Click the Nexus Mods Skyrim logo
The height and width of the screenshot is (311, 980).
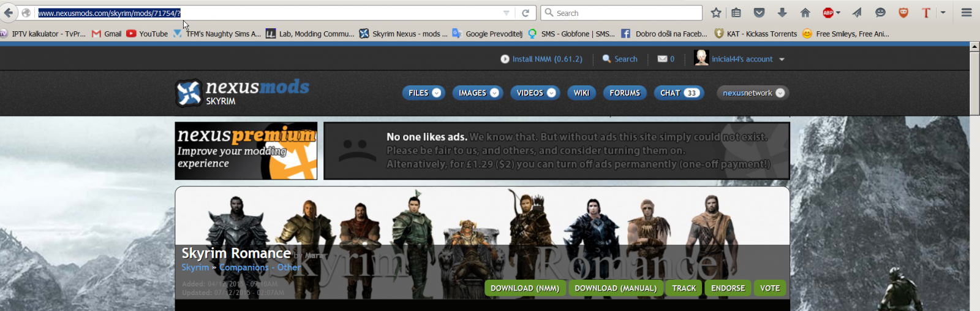242,93
